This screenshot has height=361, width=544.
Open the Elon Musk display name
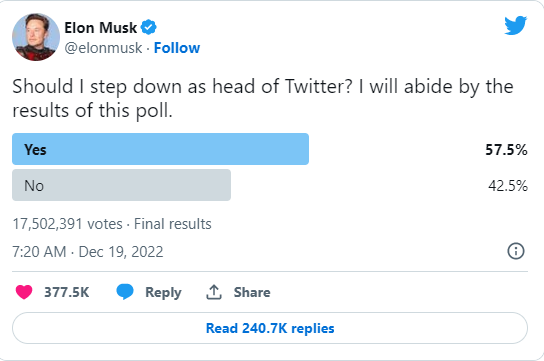[101, 28]
